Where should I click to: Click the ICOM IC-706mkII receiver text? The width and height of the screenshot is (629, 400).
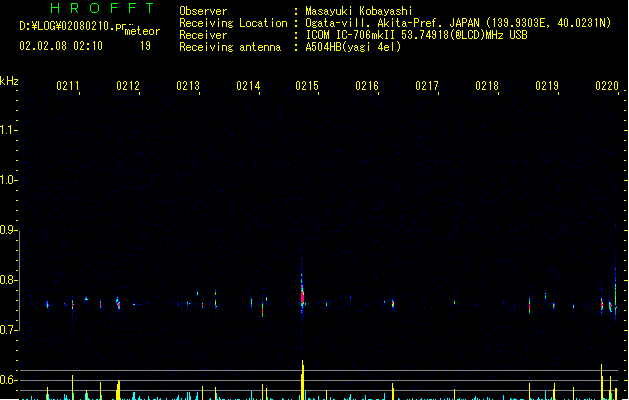[416, 35]
